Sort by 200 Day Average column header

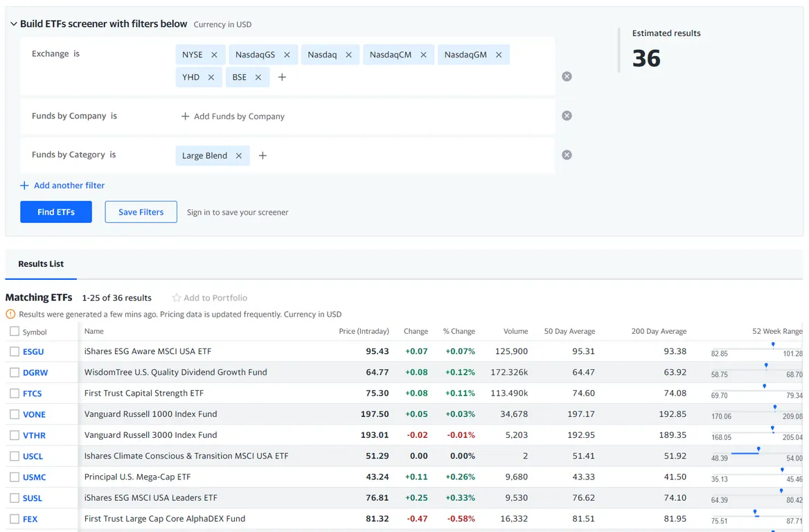tap(659, 331)
